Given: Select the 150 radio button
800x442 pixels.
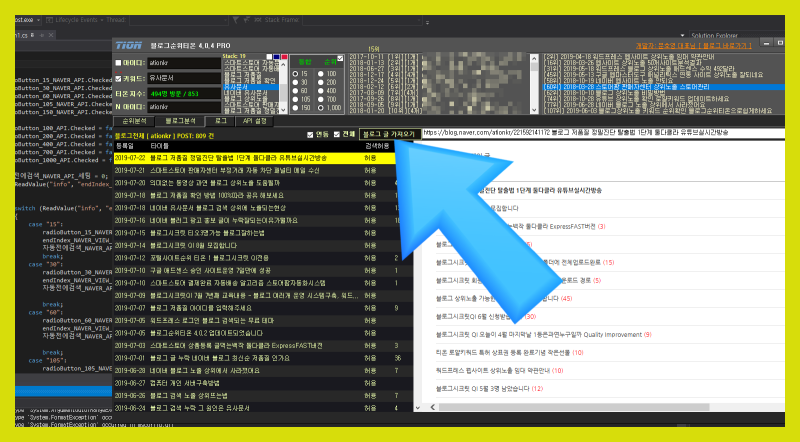Looking at the screenshot, I should click(295, 108).
